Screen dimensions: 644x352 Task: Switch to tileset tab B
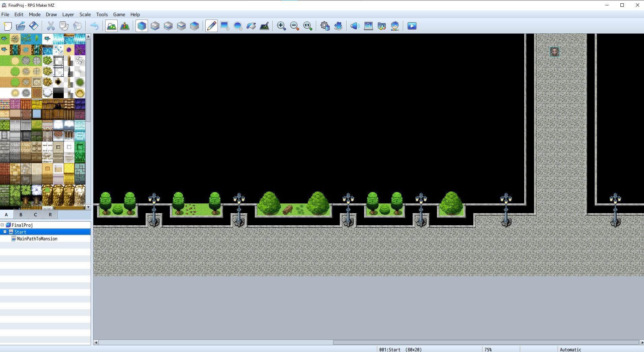tap(21, 215)
